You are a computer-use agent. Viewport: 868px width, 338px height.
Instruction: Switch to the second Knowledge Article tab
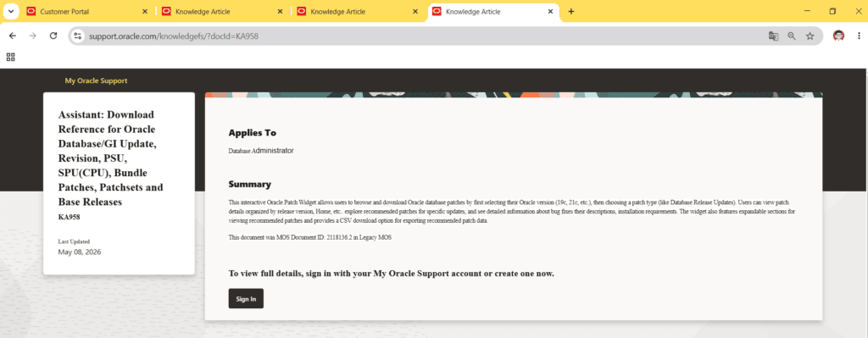[359, 11]
